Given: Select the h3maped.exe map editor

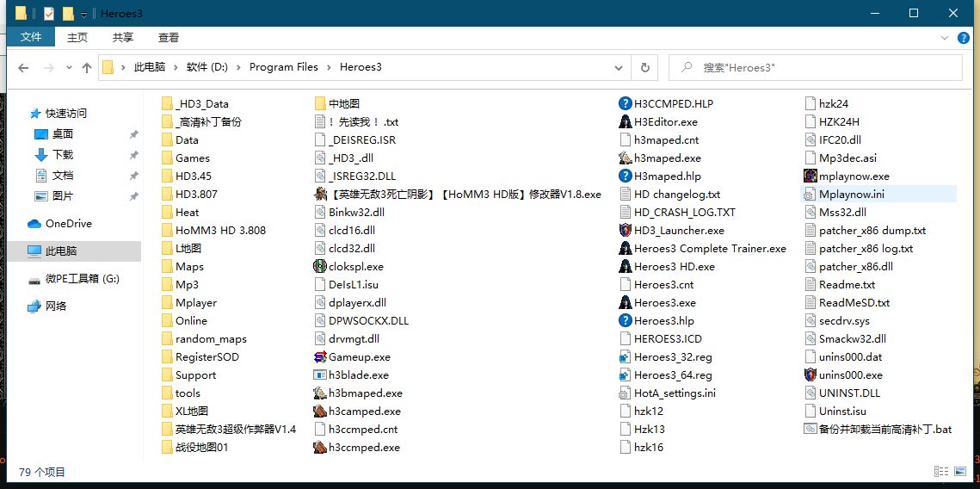Looking at the screenshot, I should (667, 158).
